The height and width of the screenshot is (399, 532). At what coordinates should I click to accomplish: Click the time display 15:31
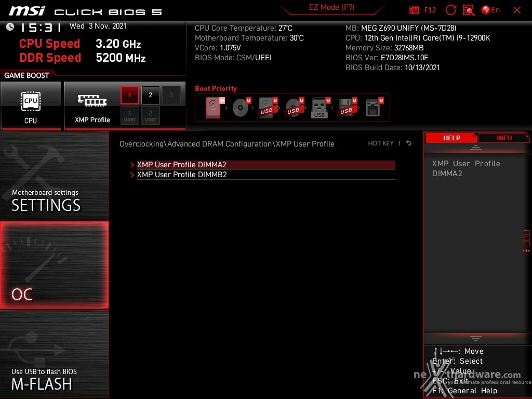coord(41,27)
